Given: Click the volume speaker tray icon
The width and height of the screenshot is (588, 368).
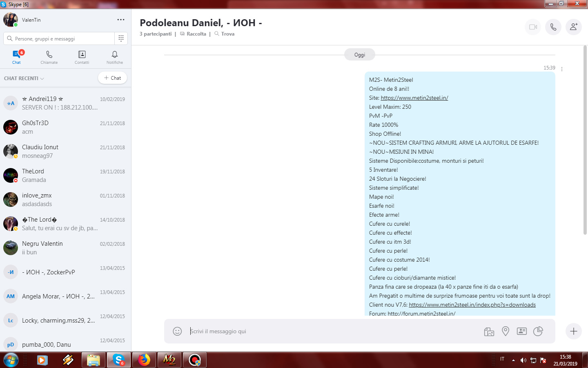Looking at the screenshot, I should coord(523,360).
